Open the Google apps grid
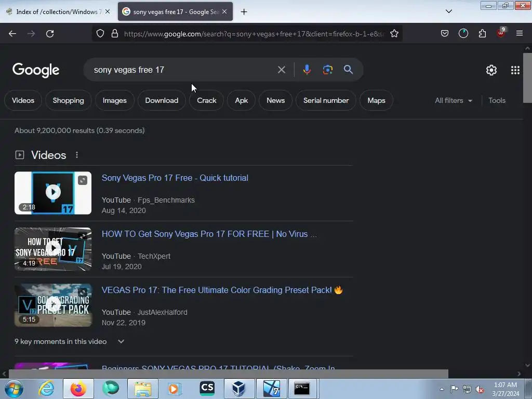 pos(515,70)
